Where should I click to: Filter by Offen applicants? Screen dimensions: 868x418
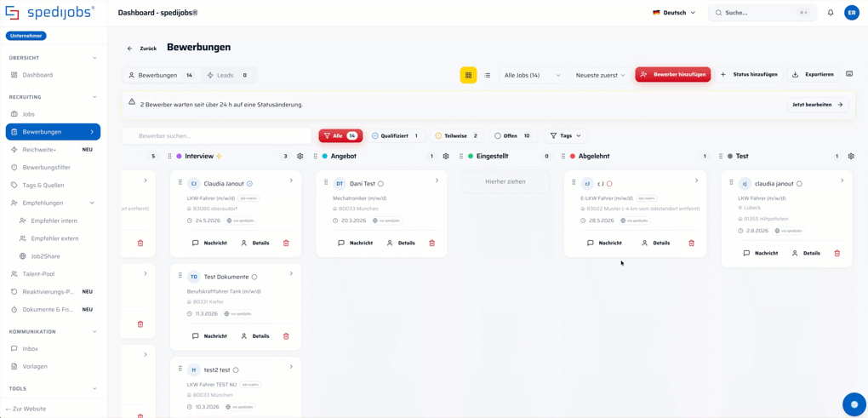coord(513,135)
